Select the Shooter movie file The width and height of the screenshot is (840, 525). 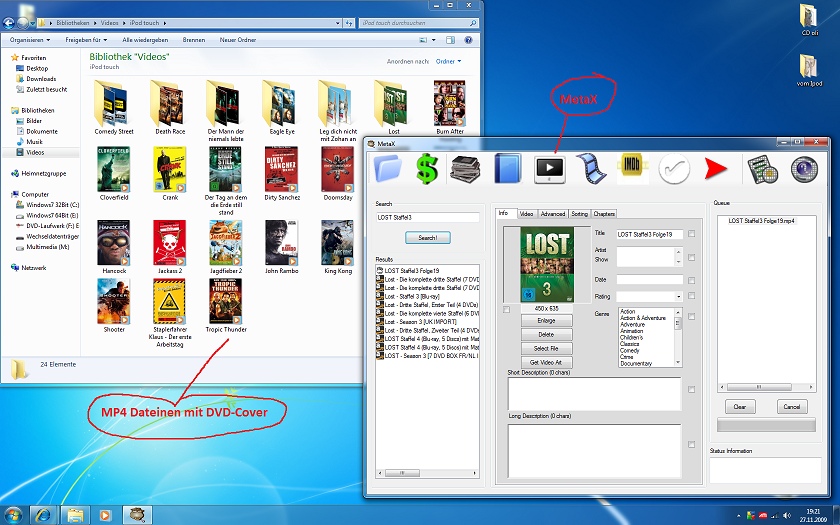pyautogui.click(x=114, y=305)
